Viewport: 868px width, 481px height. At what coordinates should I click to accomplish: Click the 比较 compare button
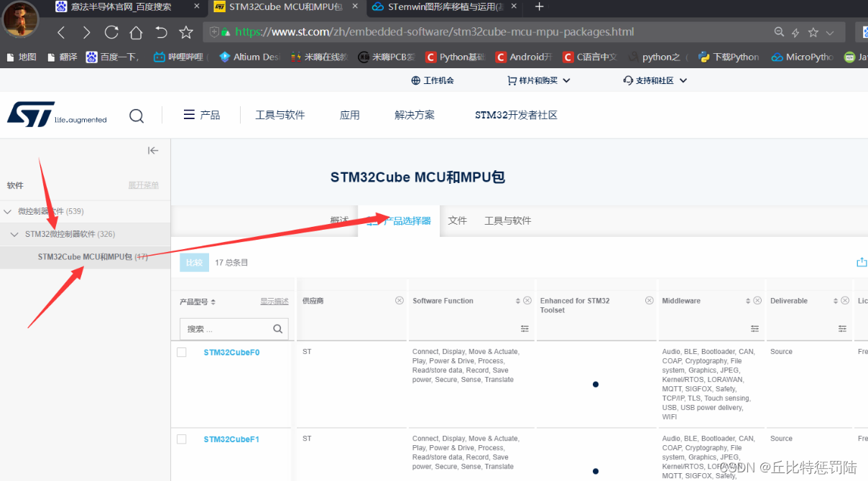(x=194, y=263)
